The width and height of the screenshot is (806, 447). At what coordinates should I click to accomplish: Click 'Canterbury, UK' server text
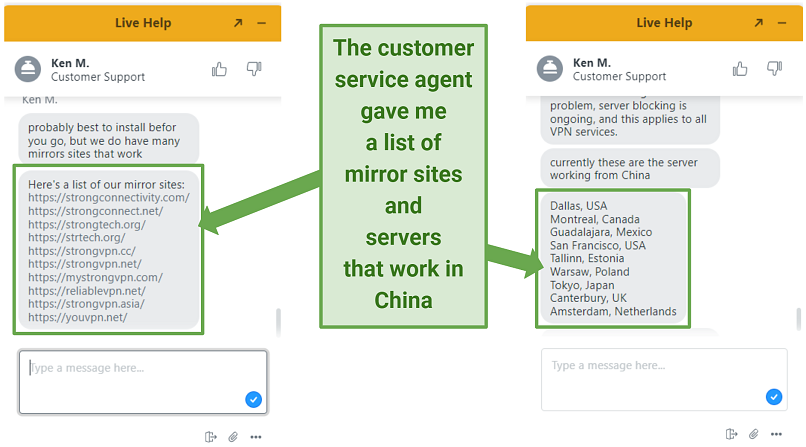(589, 298)
